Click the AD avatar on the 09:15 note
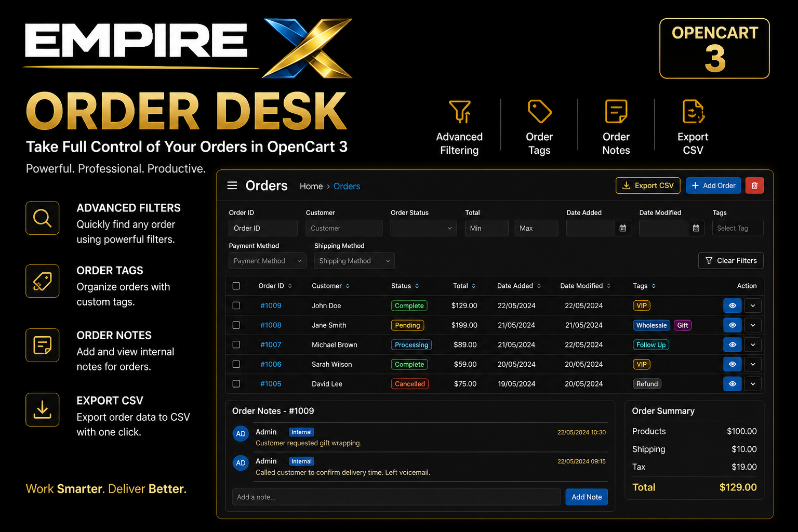The image size is (798, 532). (241, 463)
